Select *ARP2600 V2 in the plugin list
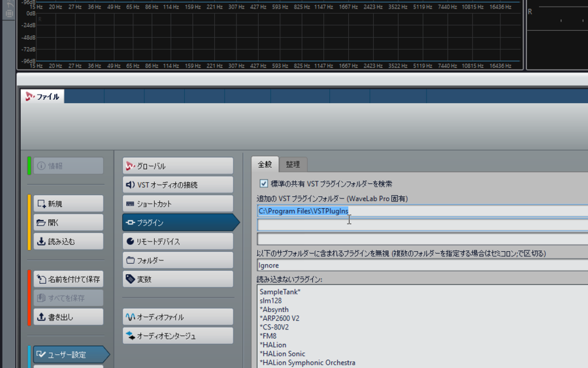Image resolution: width=588 pixels, height=368 pixels. [x=280, y=318]
